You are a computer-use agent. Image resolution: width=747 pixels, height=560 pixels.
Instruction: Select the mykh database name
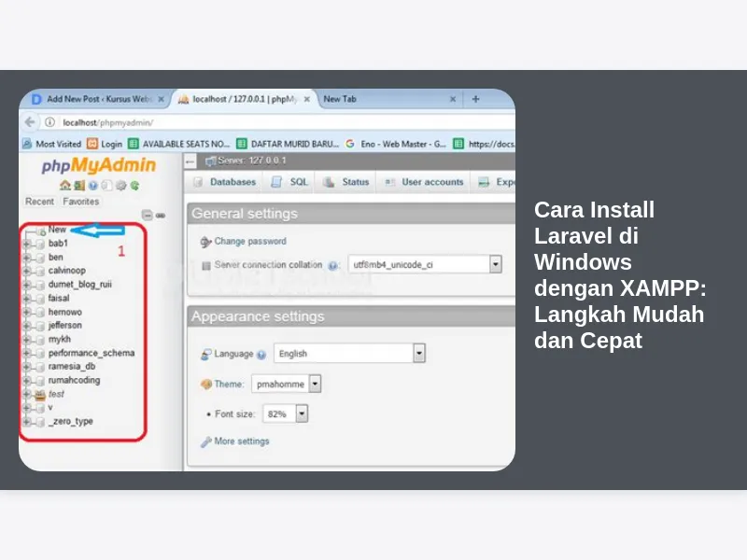coord(60,340)
